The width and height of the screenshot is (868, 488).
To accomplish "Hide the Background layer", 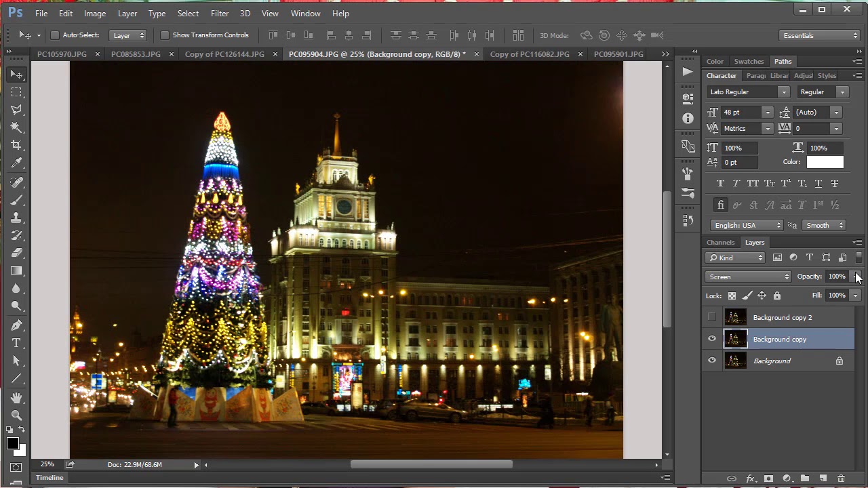I will (x=712, y=361).
